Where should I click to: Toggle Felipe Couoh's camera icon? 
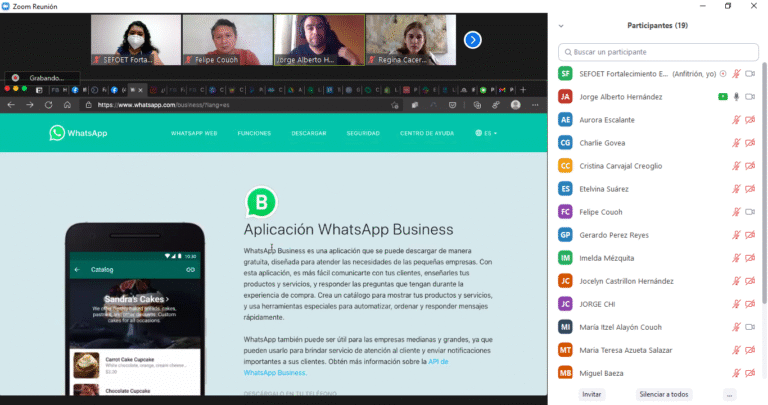[x=750, y=212]
